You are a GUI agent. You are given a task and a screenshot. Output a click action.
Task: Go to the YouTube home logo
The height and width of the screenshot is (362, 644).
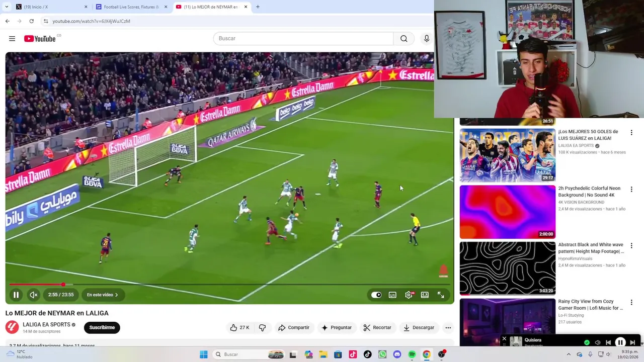[40, 39]
